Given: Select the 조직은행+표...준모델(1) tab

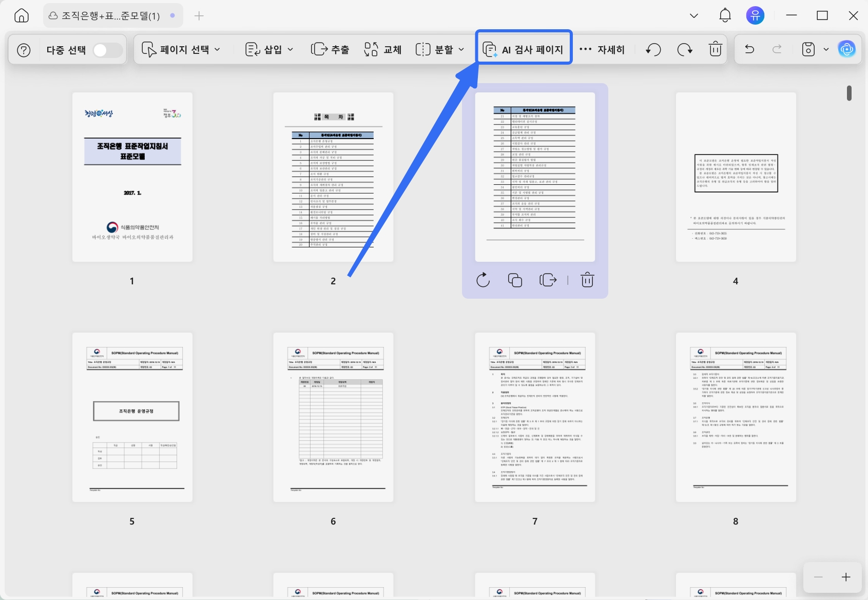Looking at the screenshot, I should (x=112, y=16).
